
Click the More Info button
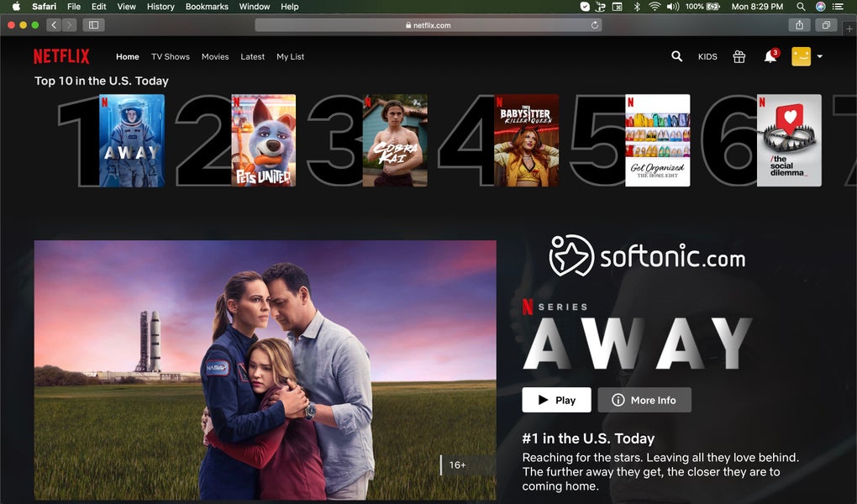click(x=644, y=400)
